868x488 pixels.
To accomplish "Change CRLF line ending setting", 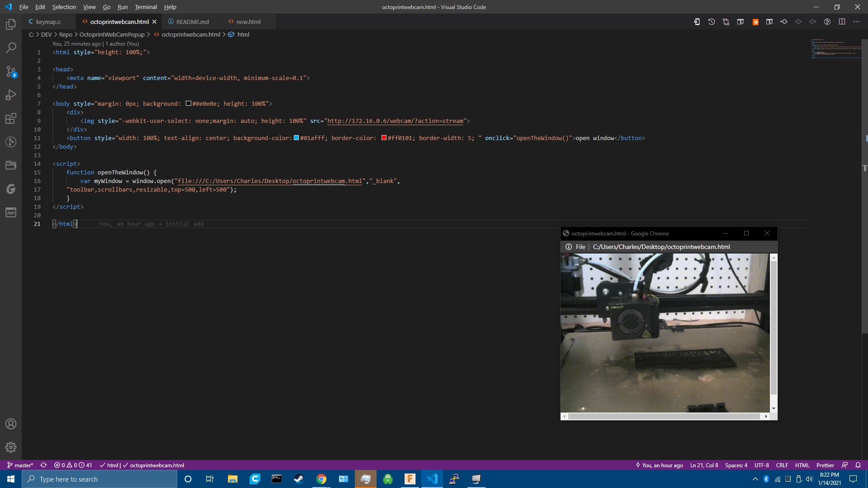I will pos(782,465).
